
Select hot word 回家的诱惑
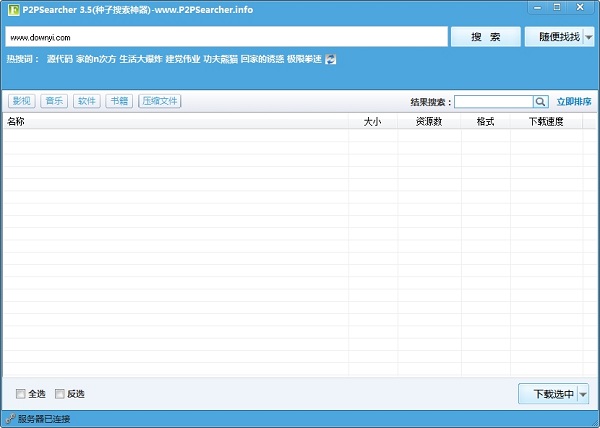coord(262,59)
